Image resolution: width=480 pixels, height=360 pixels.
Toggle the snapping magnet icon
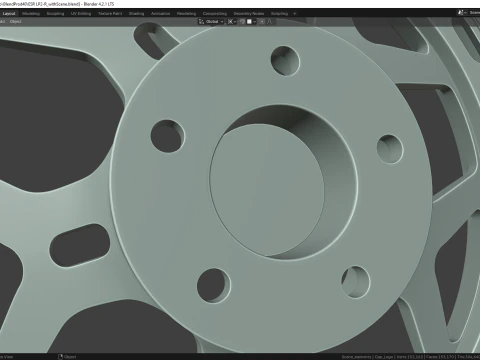[x=242, y=22]
